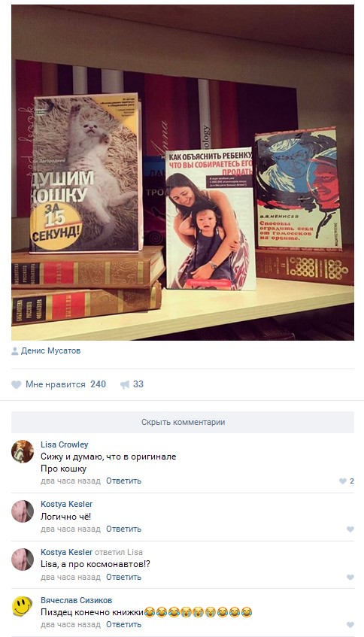Click 'ответил Lisa' reply reference
This screenshot has width=364, height=637.
point(119,552)
